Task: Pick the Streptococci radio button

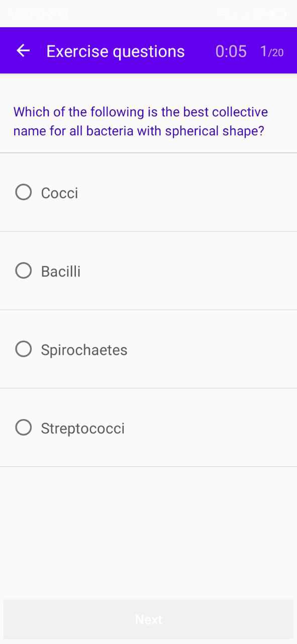Action: (x=24, y=428)
